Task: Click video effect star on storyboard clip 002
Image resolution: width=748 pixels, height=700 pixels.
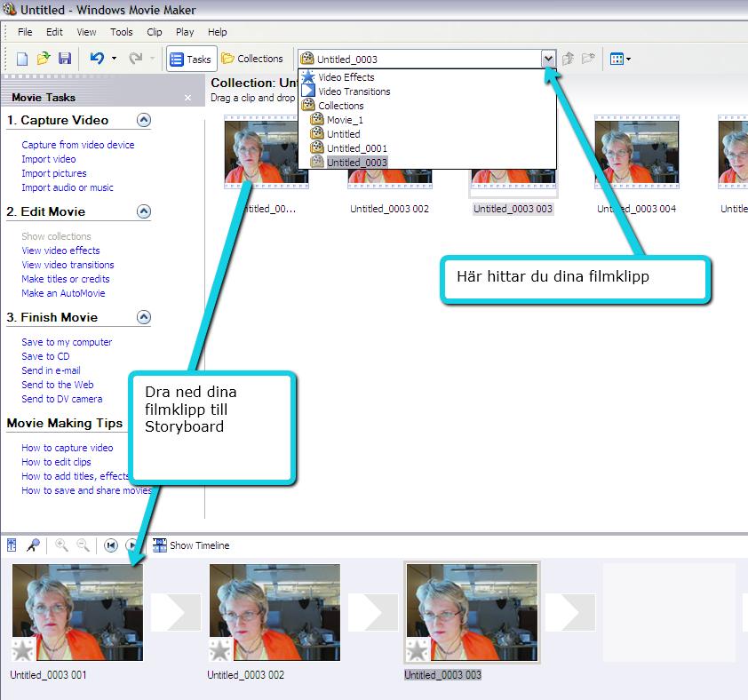Action: (x=220, y=650)
